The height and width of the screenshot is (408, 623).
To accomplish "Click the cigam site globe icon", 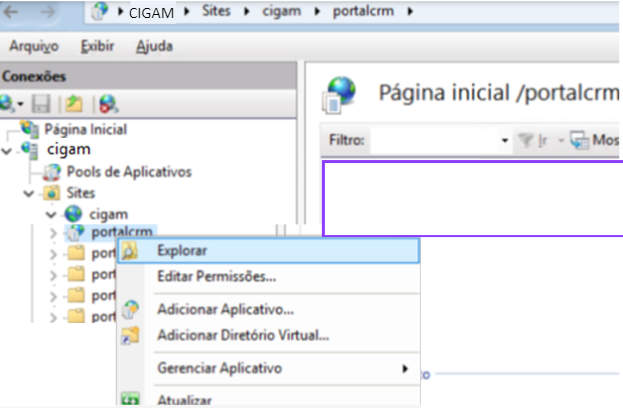I will (74, 214).
